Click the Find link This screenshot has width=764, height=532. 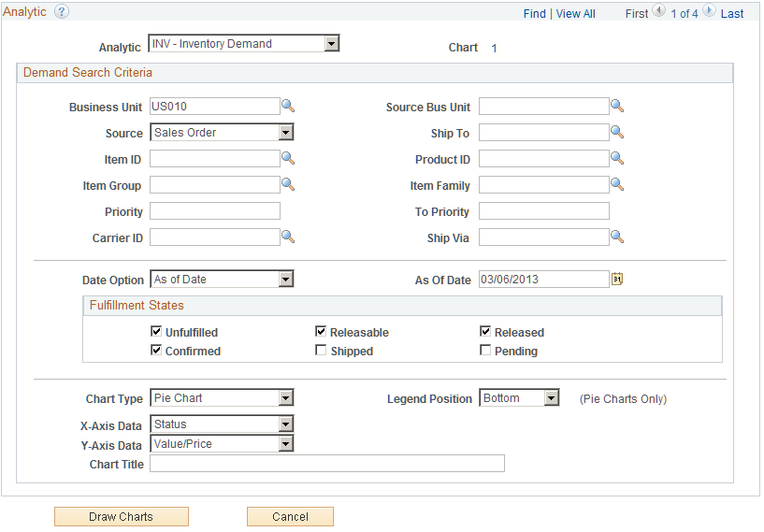pyautogui.click(x=535, y=14)
